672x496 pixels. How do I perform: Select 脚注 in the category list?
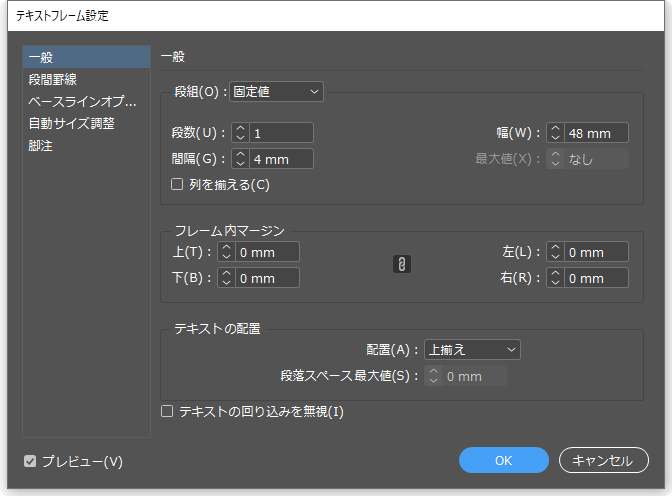(x=41, y=145)
